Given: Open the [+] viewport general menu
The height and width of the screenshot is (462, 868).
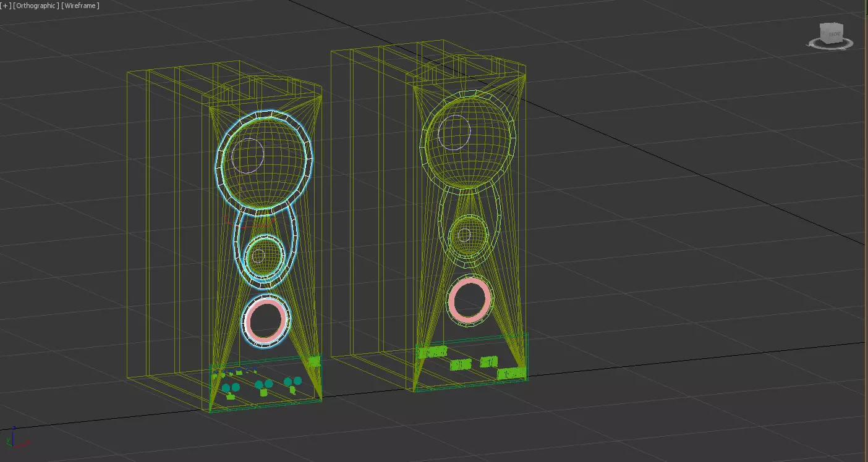Looking at the screenshot, I should (x=6, y=6).
